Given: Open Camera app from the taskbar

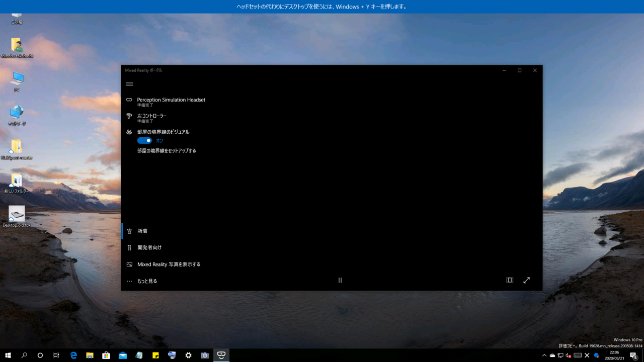Looking at the screenshot, I should (205, 355).
